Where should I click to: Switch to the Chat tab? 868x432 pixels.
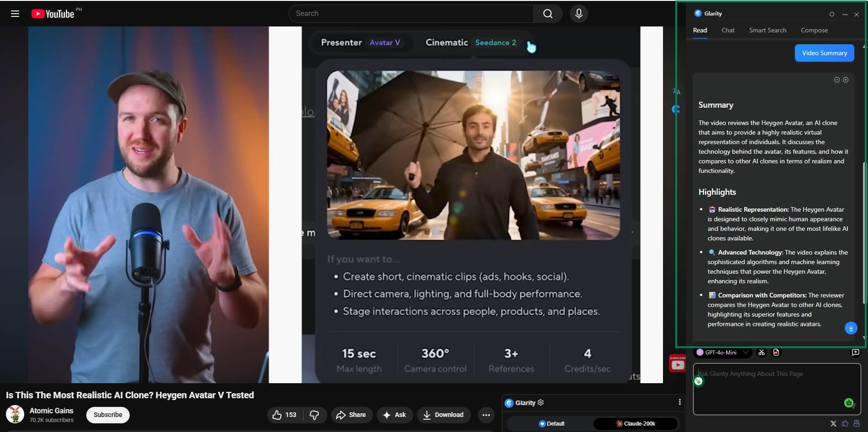728,30
